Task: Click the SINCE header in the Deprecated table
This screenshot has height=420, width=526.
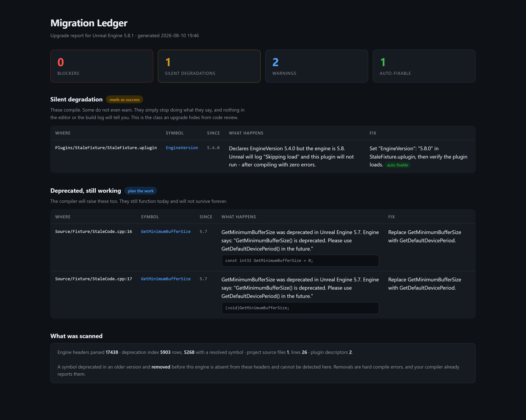Action: point(206,217)
